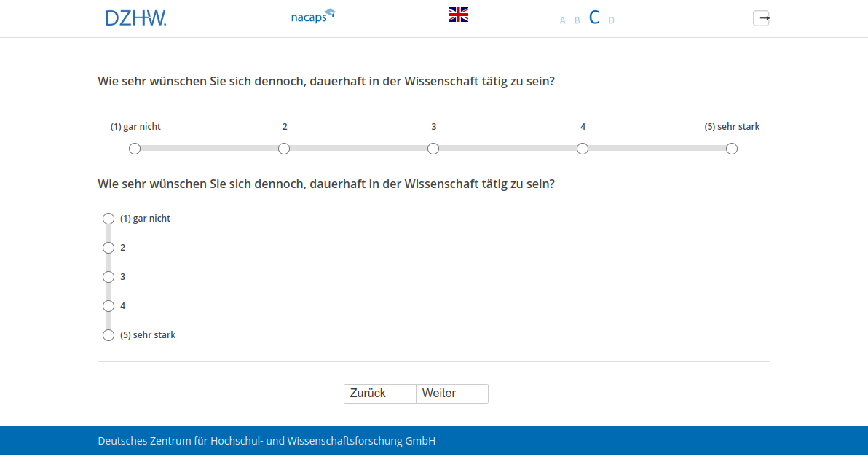The image size is (868, 462).
Task: Click the logout arrow icon at top right
Action: coord(761,18)
